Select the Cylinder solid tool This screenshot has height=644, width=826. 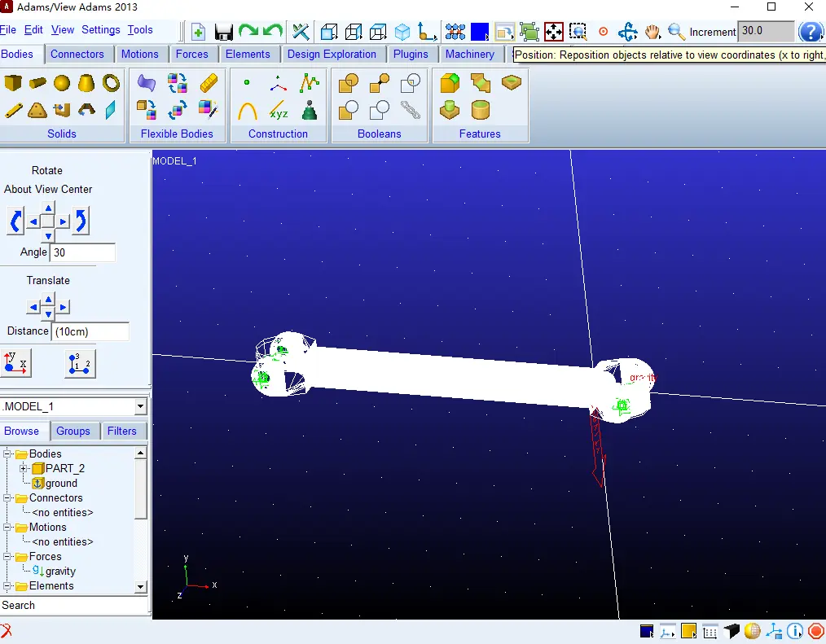[37, 83]
